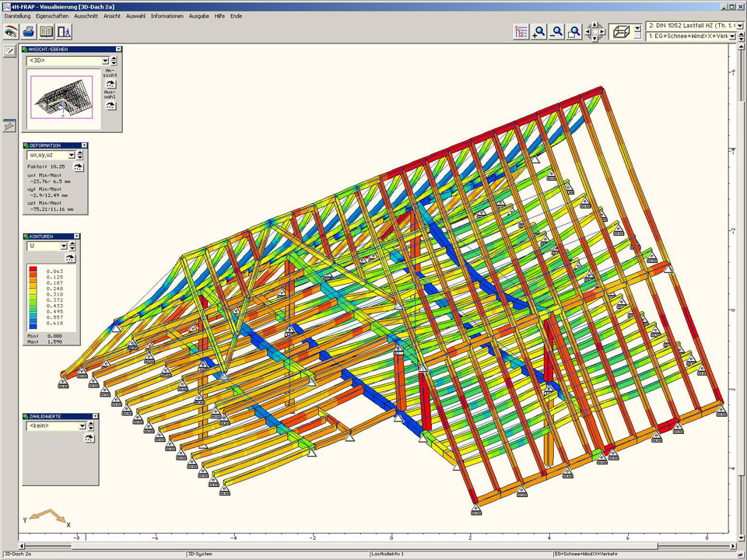Click the exit door icon
The height and width of the screenshot is (560, 747).
point(65,32)
